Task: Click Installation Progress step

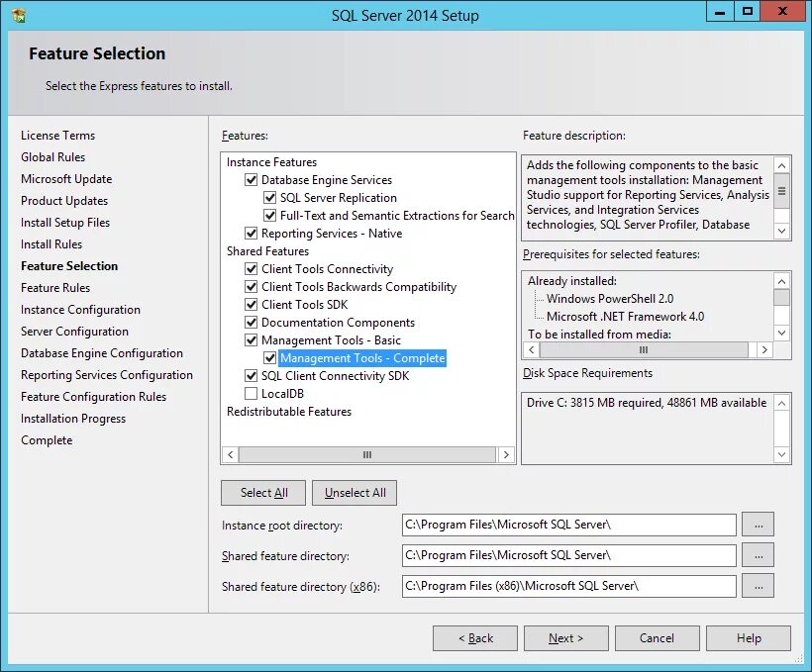Action: [x=73, y=419]
